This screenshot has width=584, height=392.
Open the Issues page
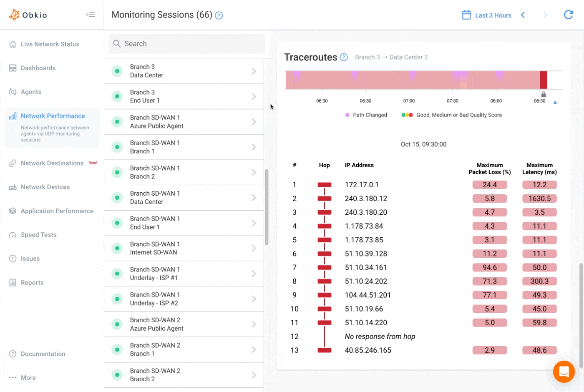[29, 259]
